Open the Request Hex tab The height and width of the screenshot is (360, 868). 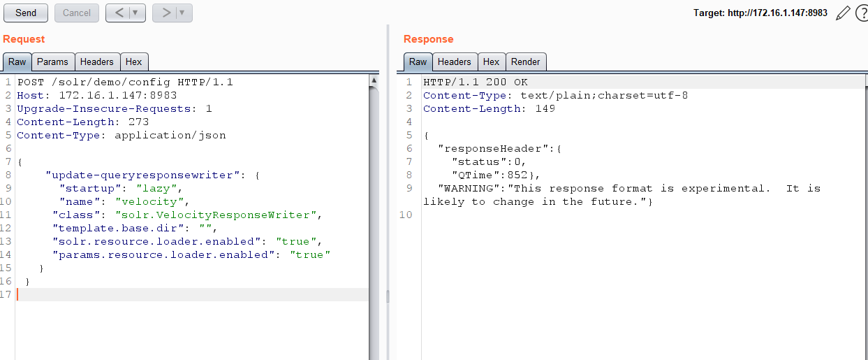[x=134, y=62]
